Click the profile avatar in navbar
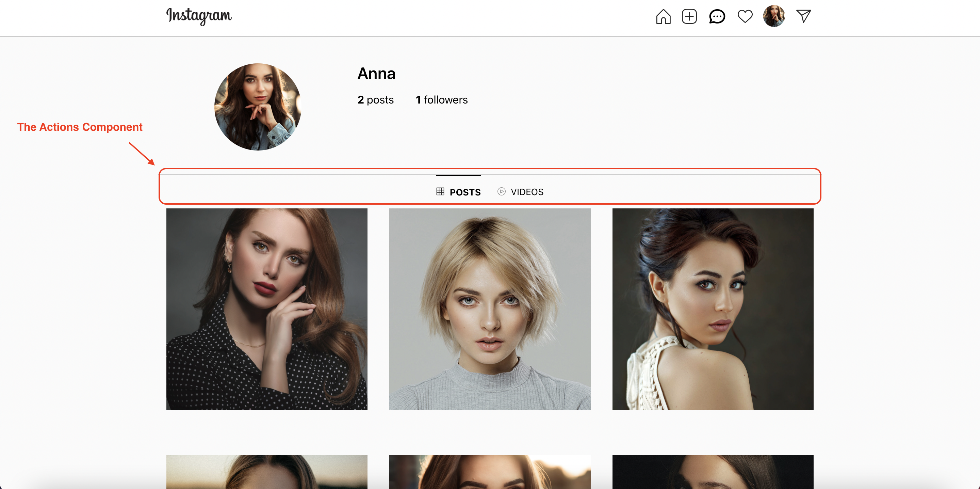 click(x=773, y=16)
